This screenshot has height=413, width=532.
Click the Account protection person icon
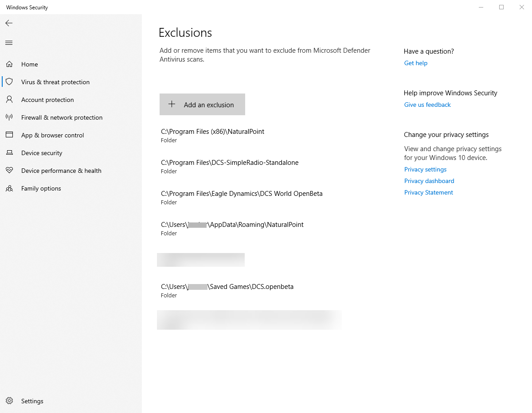coord(9,100)
